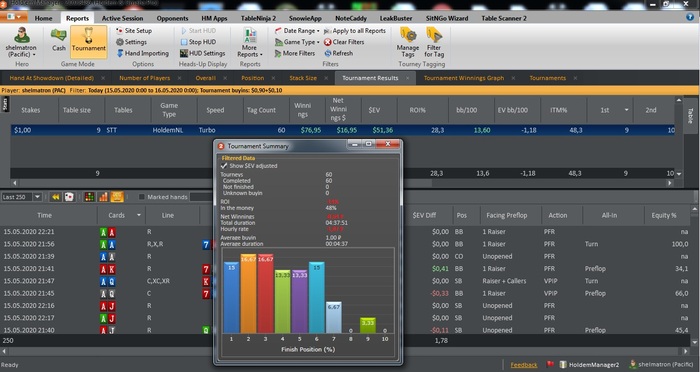Open the Table Scanner 2 tab
Image resolution: width=700 pixels, height=372 pixels.
(x=504, y=18)
